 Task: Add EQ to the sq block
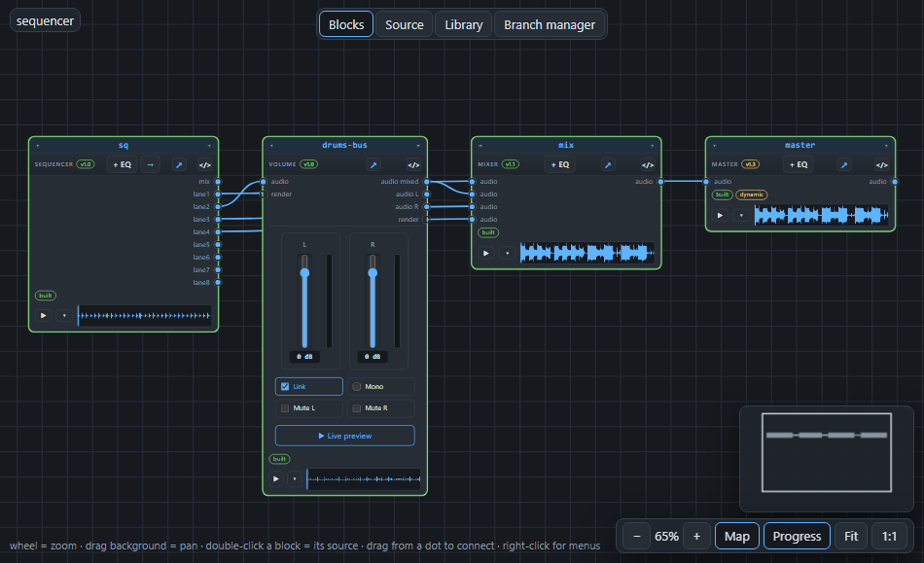coord(122,165)
